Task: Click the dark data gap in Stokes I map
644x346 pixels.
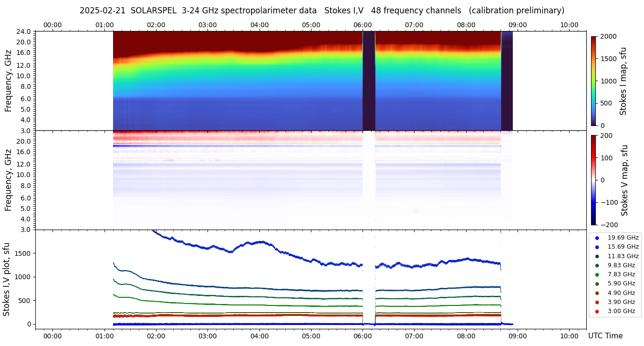Action: [x=369, y=81]
